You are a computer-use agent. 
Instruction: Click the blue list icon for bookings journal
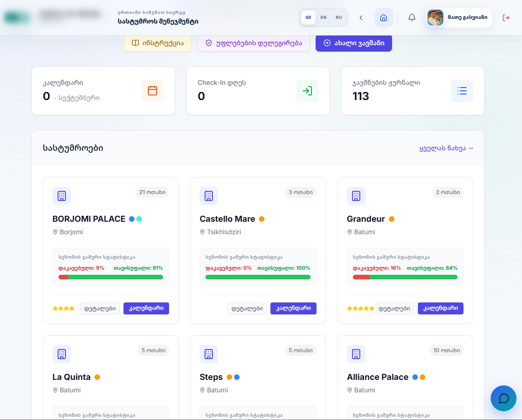coord(462,91)
